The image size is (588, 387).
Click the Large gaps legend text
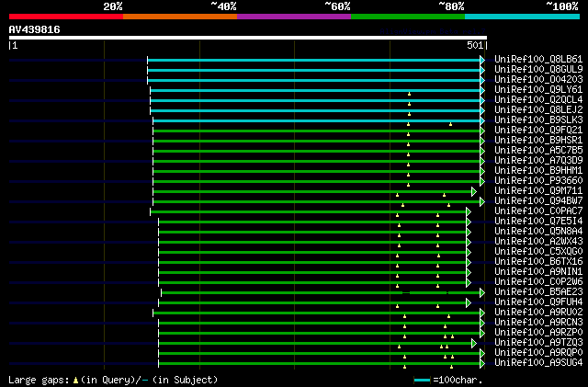click(x=39, y=380)
